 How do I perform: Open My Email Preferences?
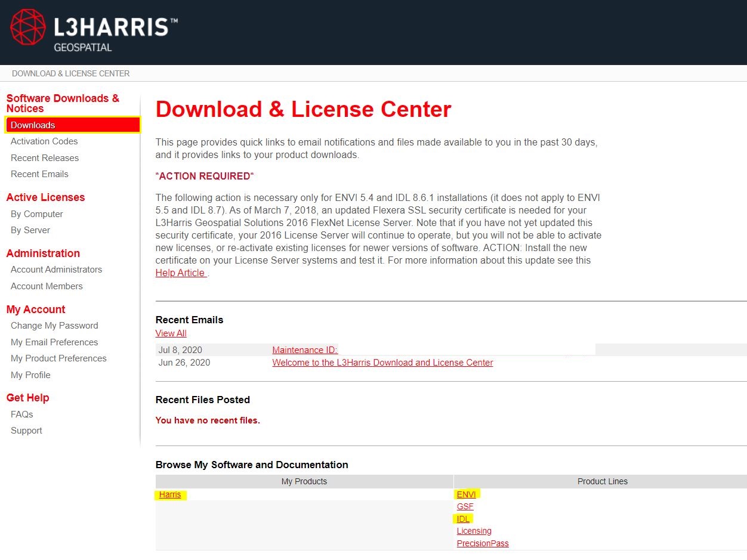(54, 342)
